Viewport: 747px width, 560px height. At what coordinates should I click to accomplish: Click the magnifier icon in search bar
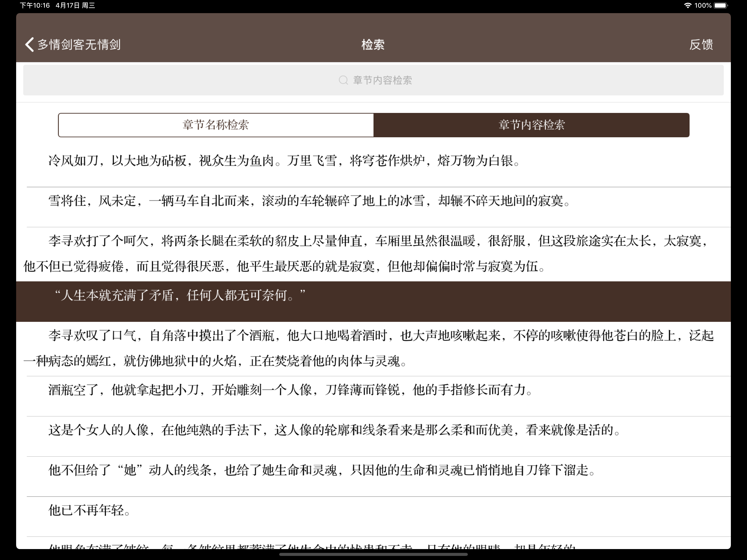click(343, 80)
